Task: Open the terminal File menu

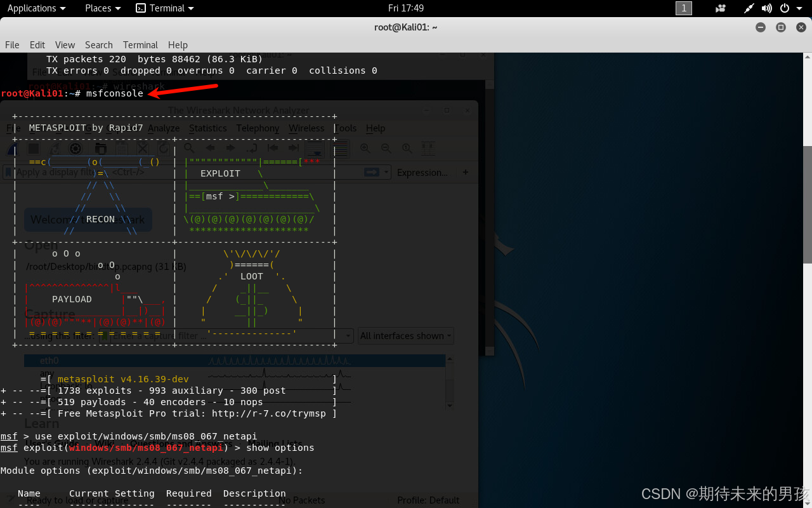Action: point(12,44)
